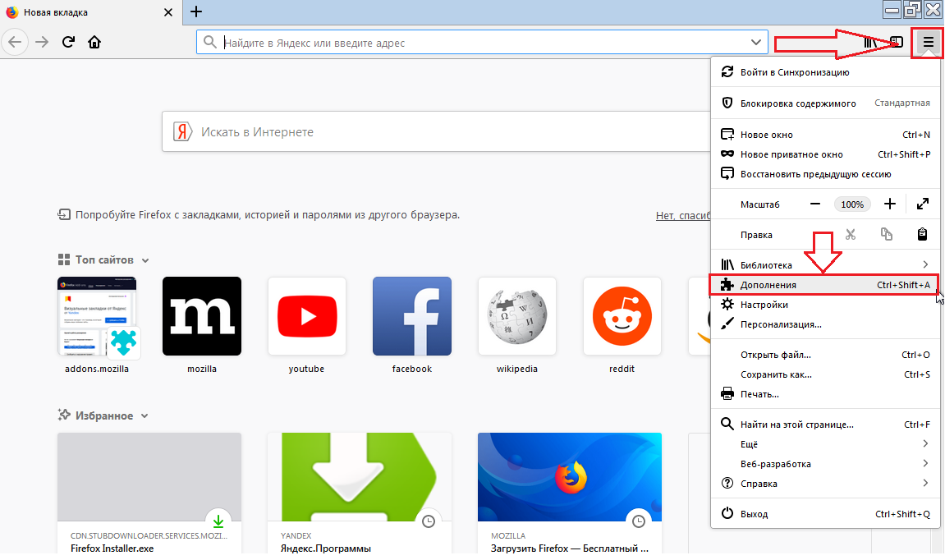Click the paste clipboard icon

pos(922,235)
